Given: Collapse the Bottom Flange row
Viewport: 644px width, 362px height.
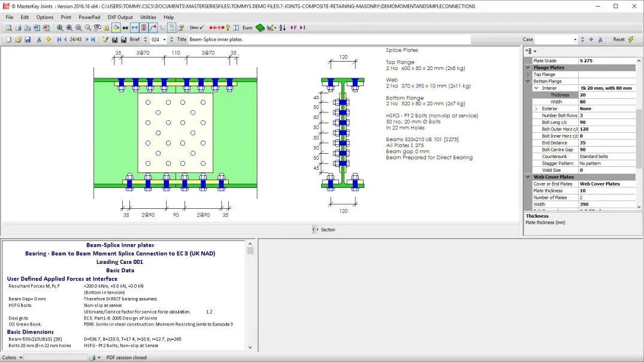Looking at the screenshot, I should pos(528,81).
